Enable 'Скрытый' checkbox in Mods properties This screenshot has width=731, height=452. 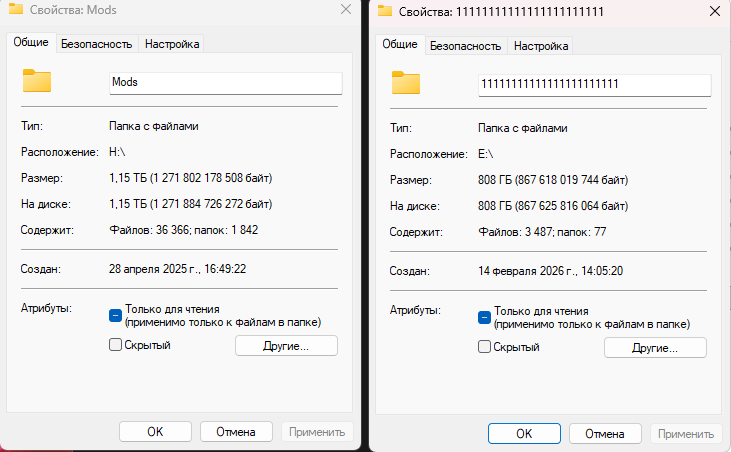click(x=115, y=345)
